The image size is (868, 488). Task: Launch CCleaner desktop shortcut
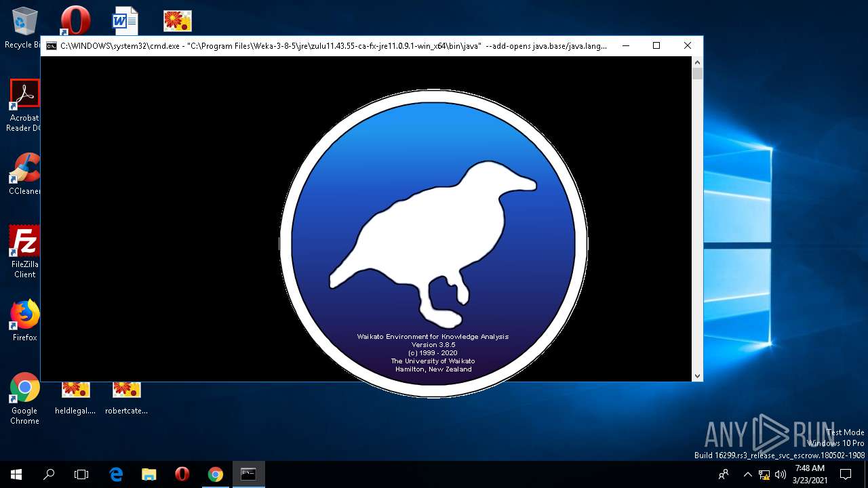click(x=24, y=174)
